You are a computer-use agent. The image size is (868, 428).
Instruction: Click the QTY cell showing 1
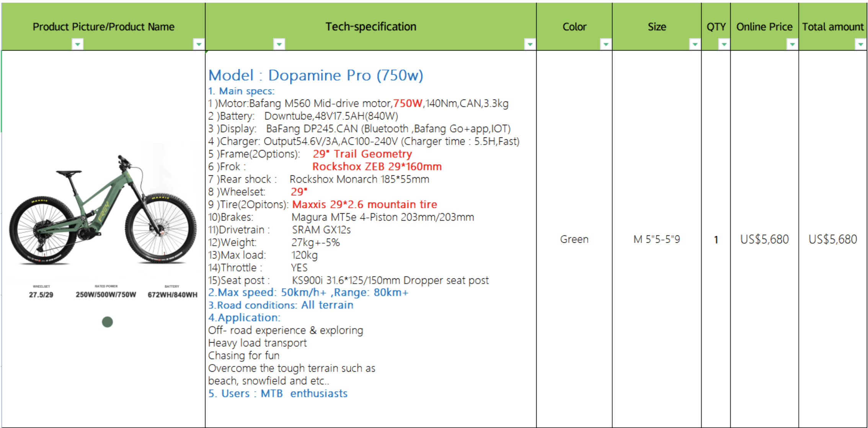[x=716, y=240]
